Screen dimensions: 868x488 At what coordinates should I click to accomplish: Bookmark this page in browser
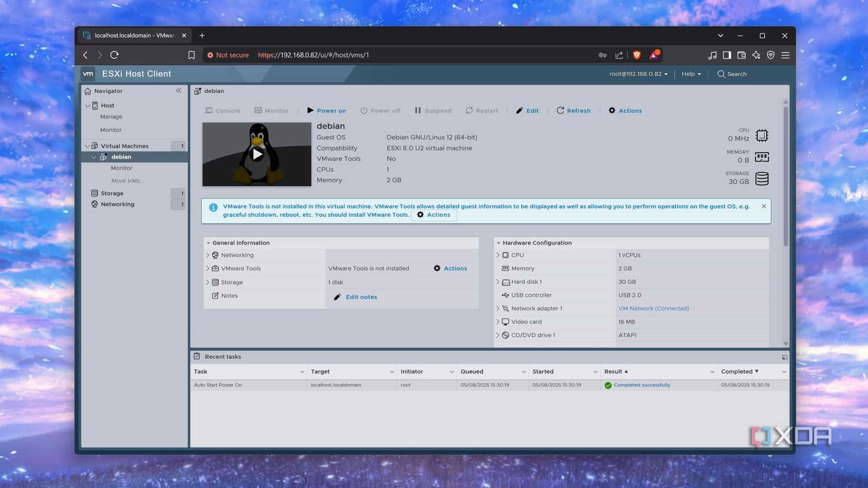pos(192,55)
